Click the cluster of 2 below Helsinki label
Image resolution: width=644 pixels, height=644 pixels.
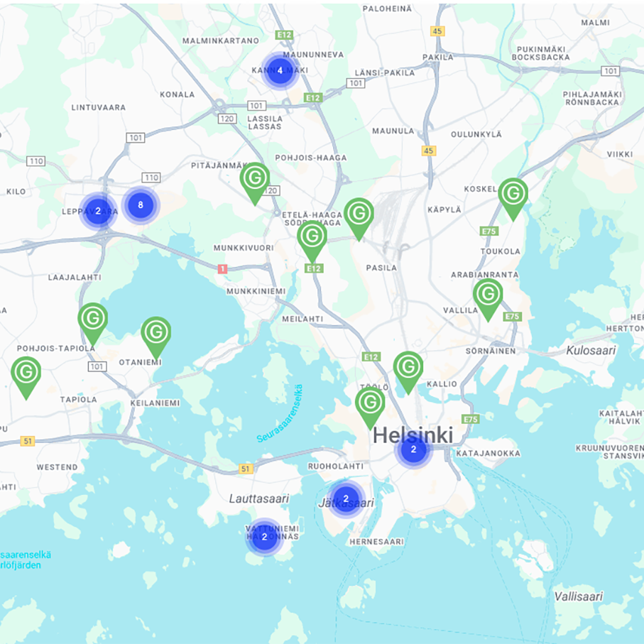(412, 450)
